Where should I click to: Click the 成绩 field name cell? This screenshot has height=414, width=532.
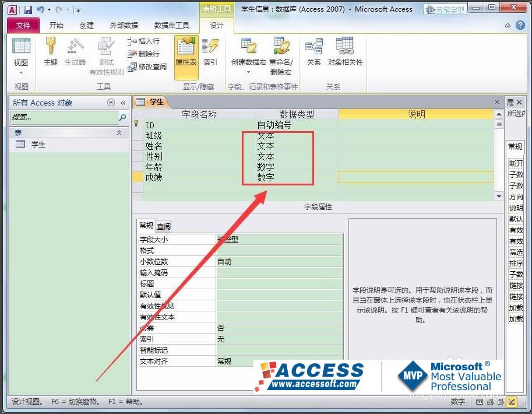[x=199, y=177]
